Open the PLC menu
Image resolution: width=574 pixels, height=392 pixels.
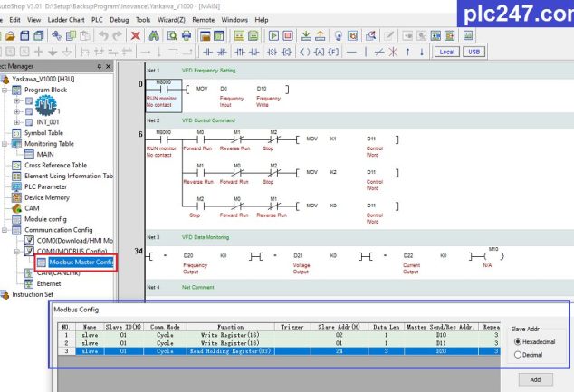click(x=97, y=20)
